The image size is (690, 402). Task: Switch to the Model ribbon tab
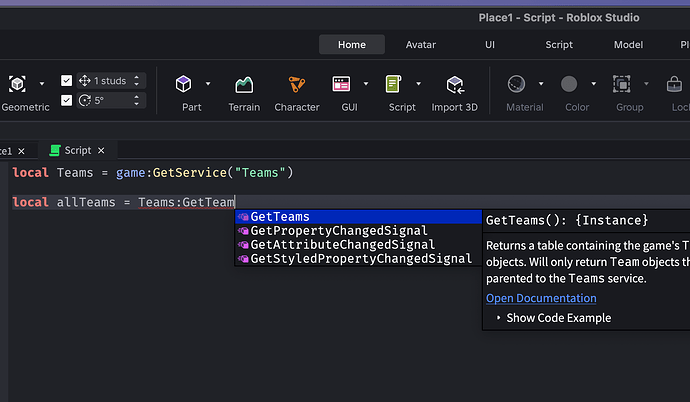coord(628,44)
